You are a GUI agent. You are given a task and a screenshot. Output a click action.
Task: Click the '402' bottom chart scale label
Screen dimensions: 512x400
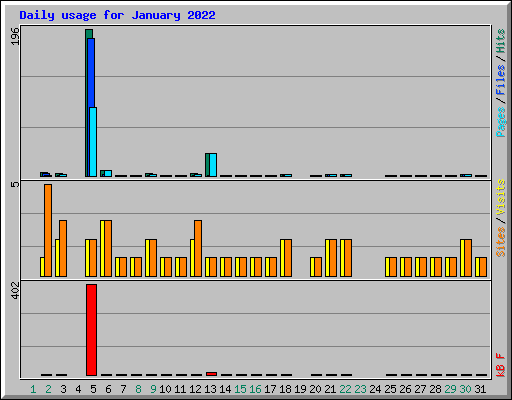[x=15, y=290]
